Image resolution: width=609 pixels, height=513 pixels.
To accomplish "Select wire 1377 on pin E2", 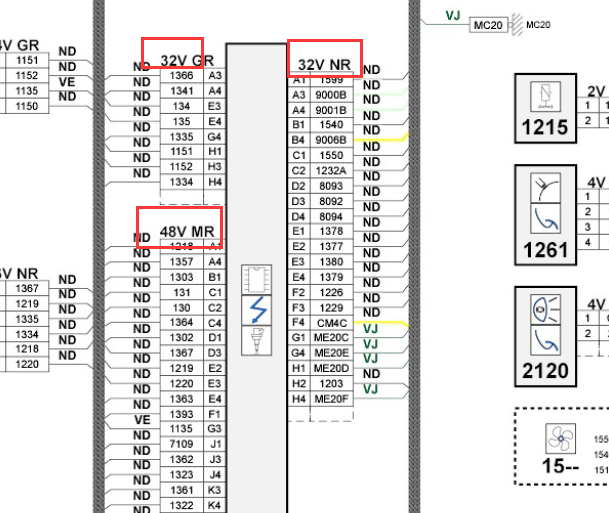I will 331,247.
